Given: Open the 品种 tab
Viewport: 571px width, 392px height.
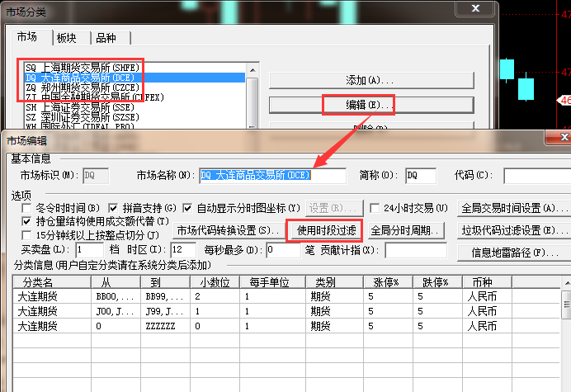Looking at the screenshot, I should click(106, 38).
